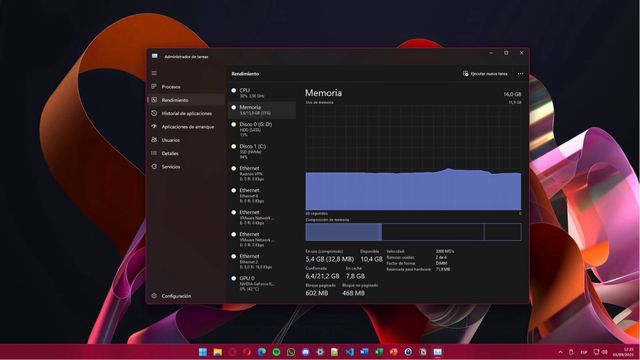Select the Ethernet 2 adapter entry
The image size is (640, 360).
262,261
